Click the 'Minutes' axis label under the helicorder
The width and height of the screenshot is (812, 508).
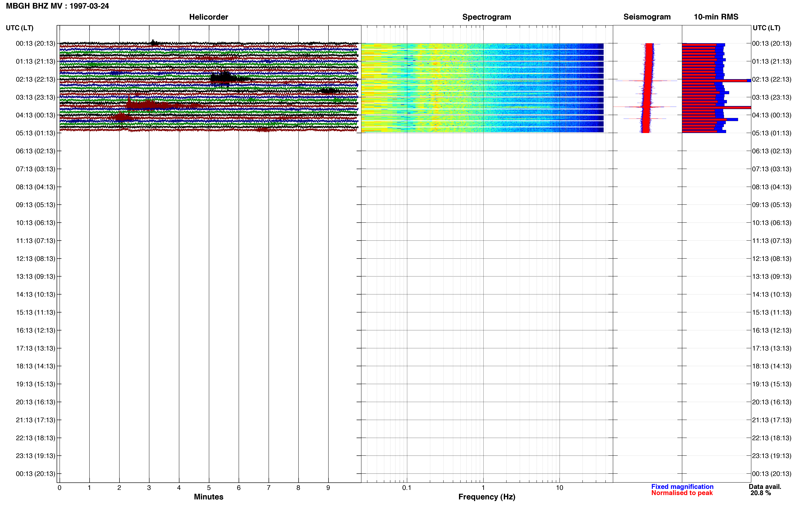209,497
